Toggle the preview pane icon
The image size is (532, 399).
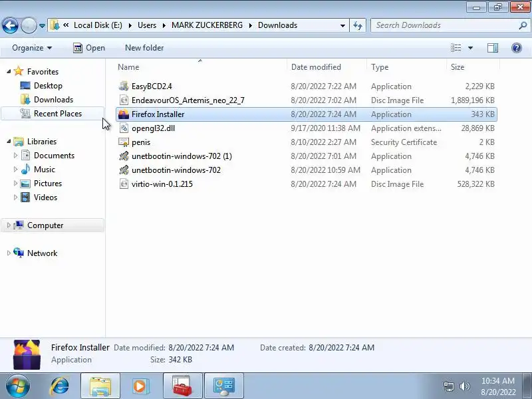click(493, 48)
